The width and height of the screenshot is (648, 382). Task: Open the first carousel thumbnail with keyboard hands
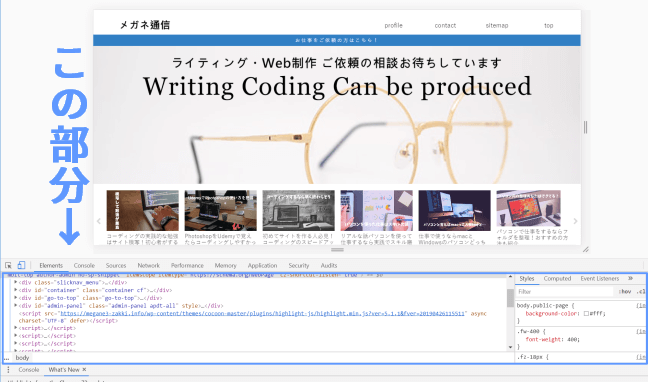(143, 210)
